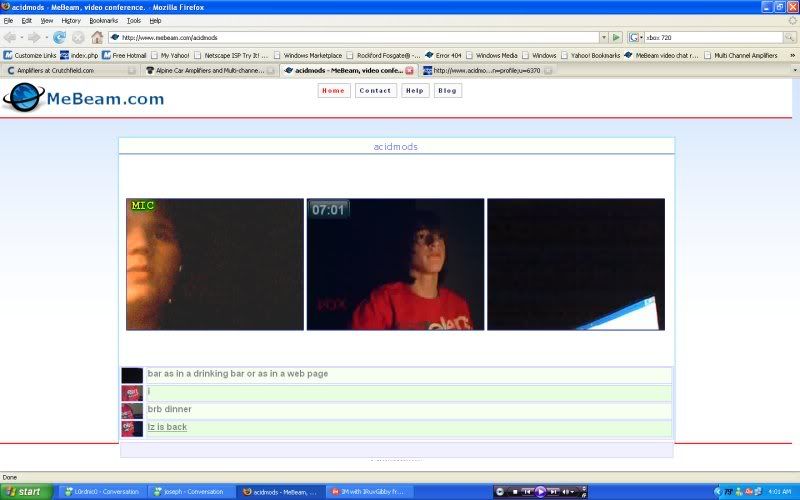
Task: Click the Windows Start button
Action: coord(26,492)
